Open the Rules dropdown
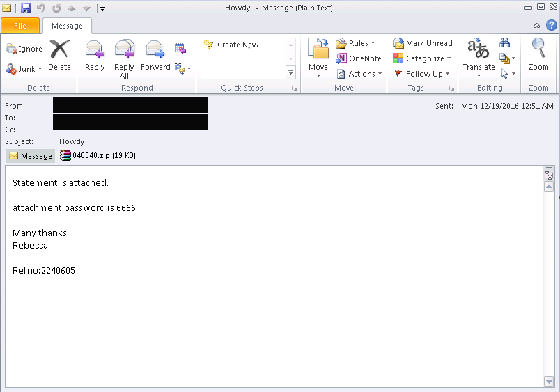Image resolution: width=560 pixels, height=392 pixels. pos(355,43)
